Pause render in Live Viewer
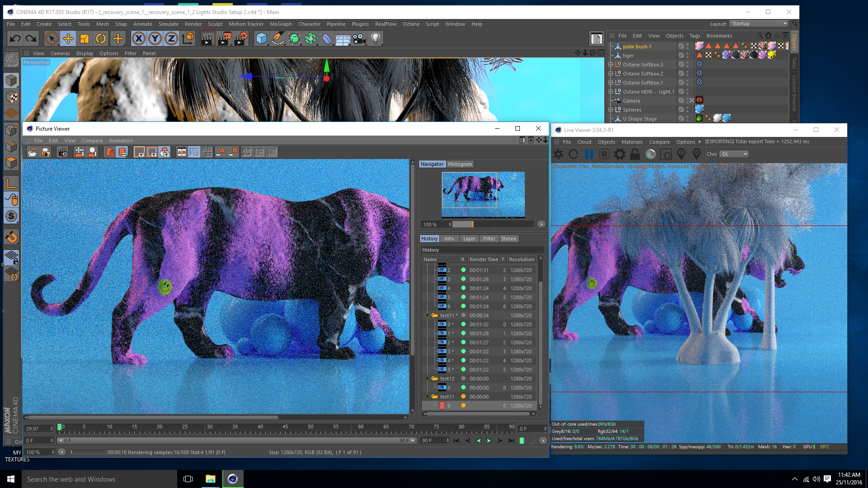Screen dimensions: 868x488 click(589, 155)
